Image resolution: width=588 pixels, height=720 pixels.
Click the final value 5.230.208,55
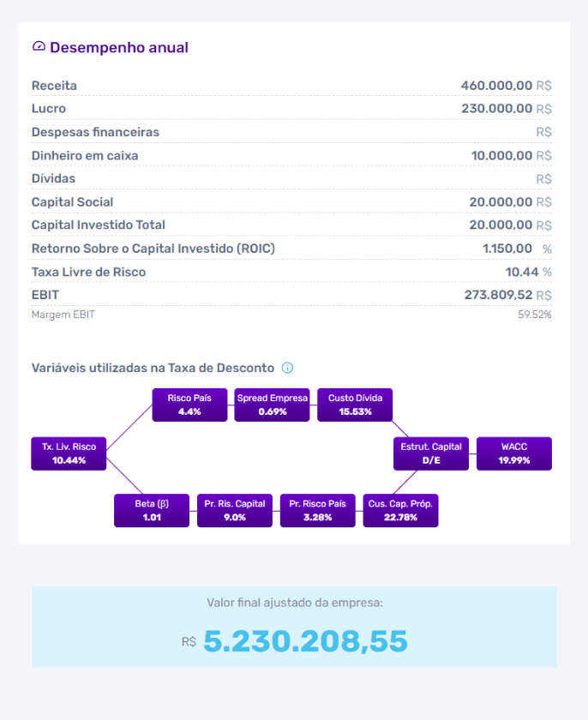pyautogui.click(x=305, y=641)
